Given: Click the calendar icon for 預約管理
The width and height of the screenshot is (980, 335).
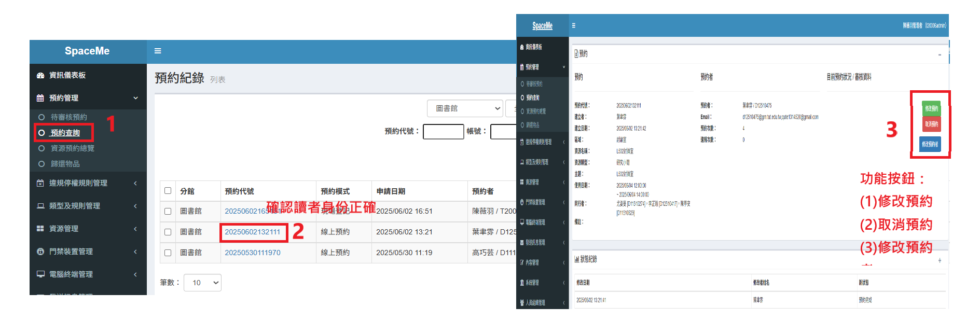Looking at the screenshot, I should pyautogui.click(x=40, y=98).
